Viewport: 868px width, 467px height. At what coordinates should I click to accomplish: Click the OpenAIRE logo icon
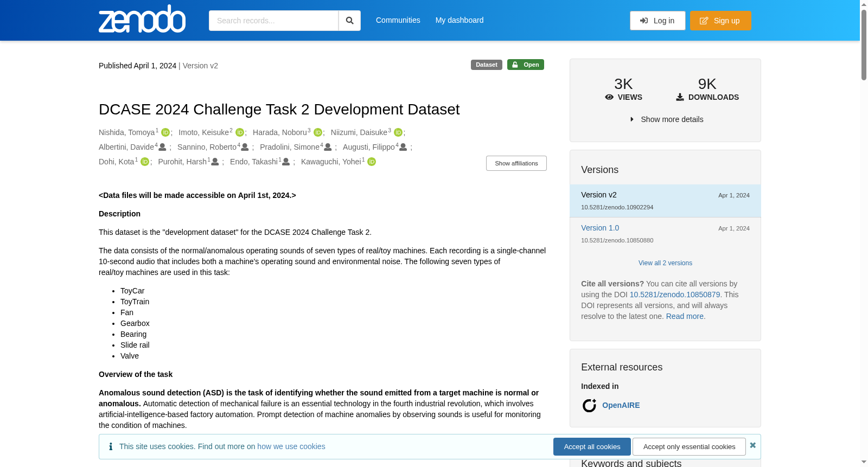tap(589, 405)
